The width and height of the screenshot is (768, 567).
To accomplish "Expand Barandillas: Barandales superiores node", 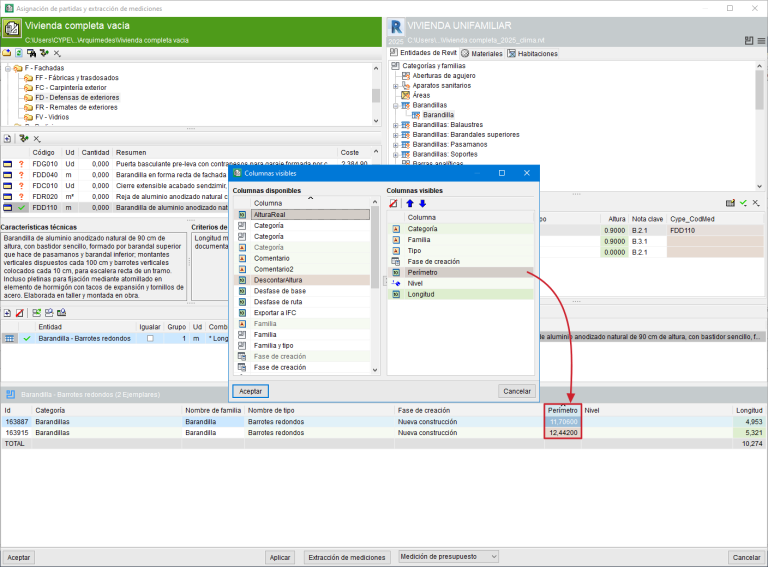I will tap(396, 135).
